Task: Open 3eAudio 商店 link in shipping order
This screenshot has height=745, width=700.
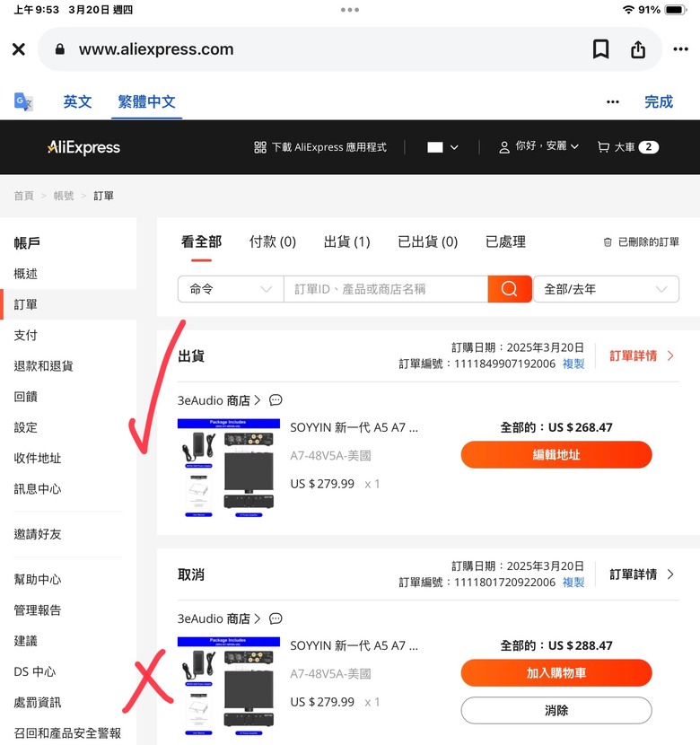Action: 219,400
